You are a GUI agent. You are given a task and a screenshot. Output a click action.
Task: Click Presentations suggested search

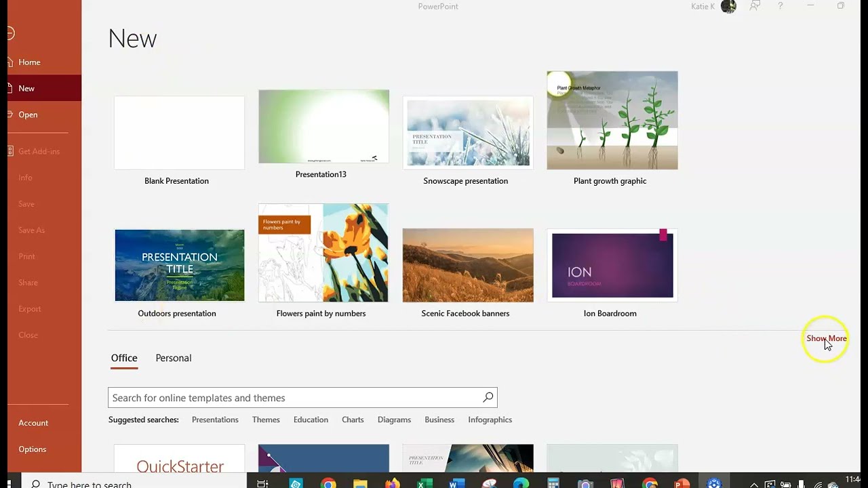(215, 420)
